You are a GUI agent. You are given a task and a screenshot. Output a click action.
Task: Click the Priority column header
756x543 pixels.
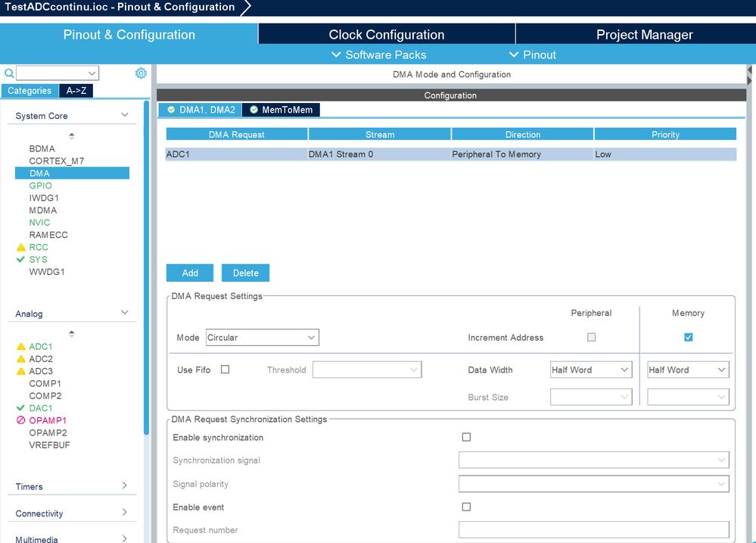[x=665, y=134]
